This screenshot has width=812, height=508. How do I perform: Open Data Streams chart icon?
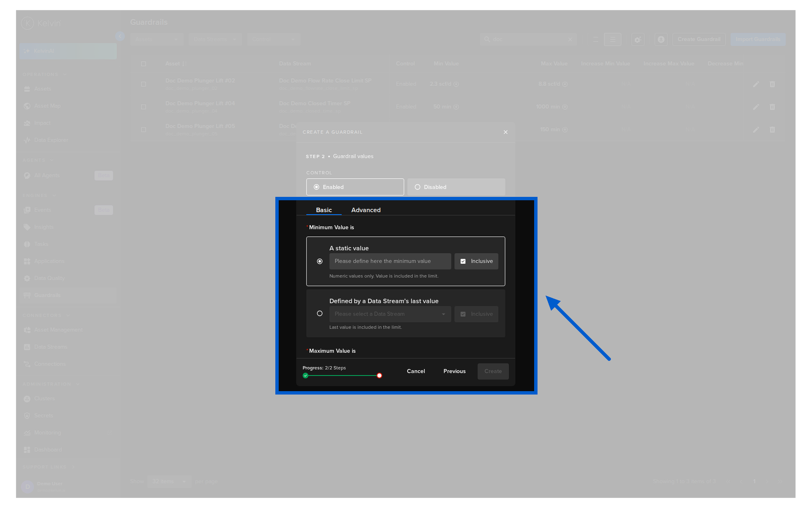(x=27, y=347)
